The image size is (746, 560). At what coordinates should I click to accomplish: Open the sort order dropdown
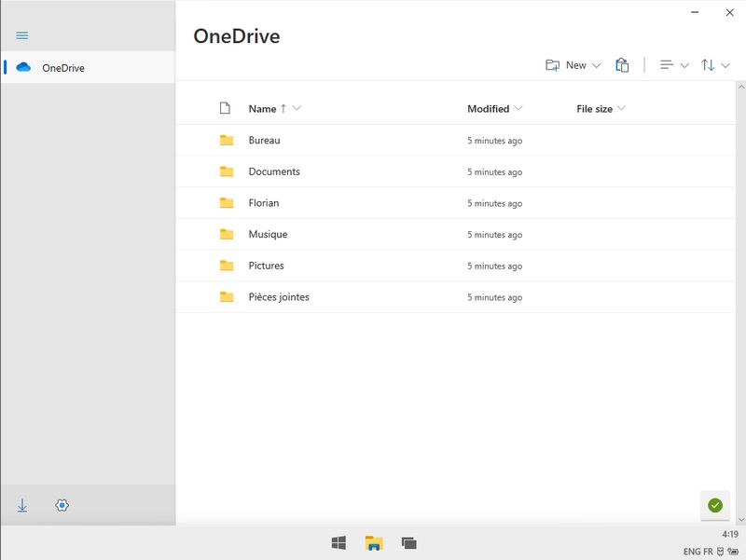[x=715, y=65]
